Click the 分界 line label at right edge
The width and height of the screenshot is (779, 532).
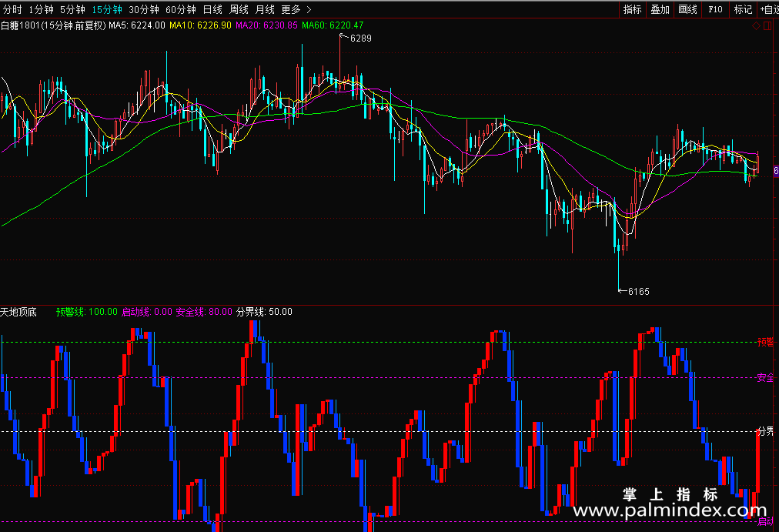[x=766, y=431]
